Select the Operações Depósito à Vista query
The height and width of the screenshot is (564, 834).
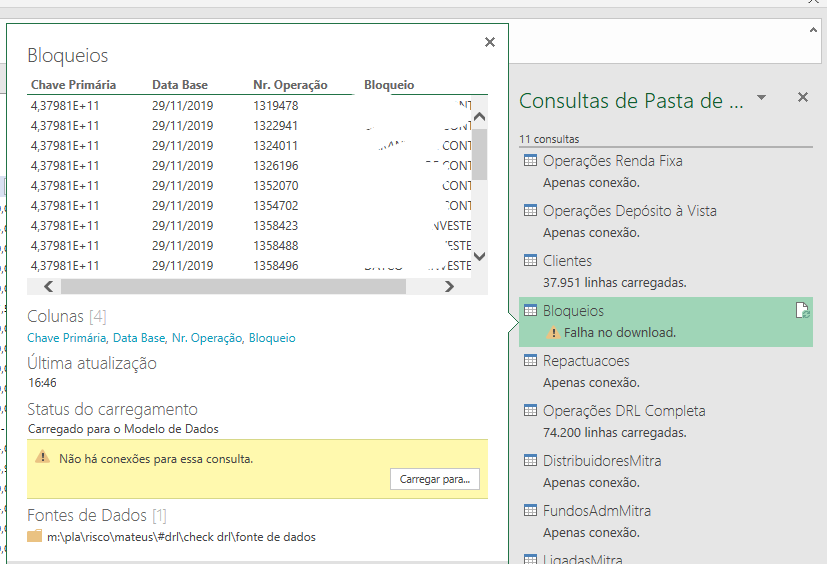point(666,221)
